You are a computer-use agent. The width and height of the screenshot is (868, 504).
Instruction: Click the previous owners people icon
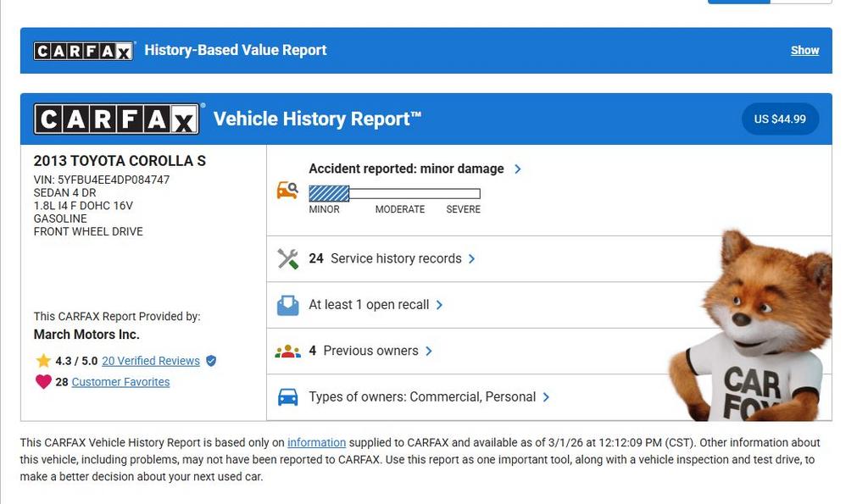pos(287,351)
